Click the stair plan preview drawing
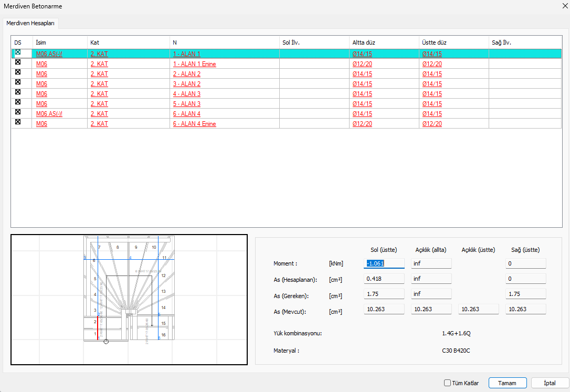Screen dimensions: 570x392 point(129,299)
